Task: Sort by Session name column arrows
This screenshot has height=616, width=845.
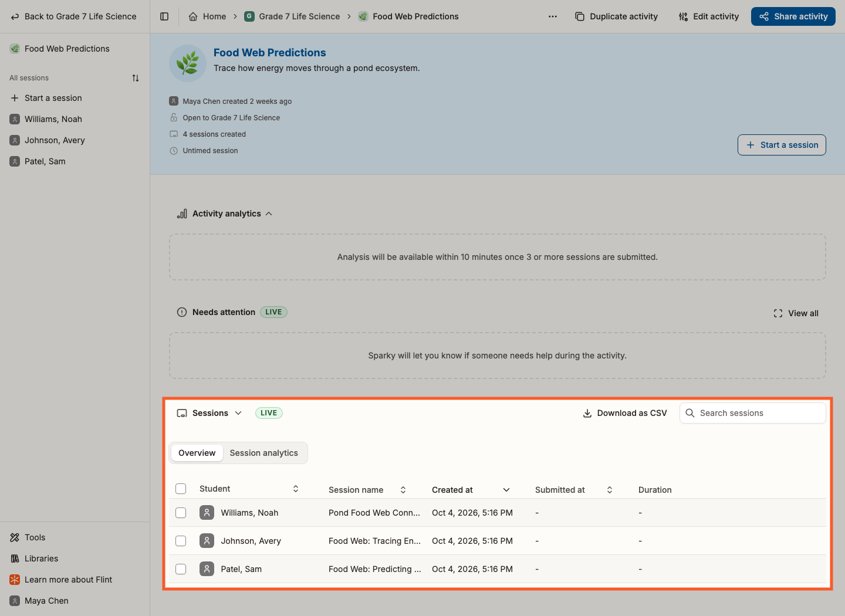Action: (403, 490)
